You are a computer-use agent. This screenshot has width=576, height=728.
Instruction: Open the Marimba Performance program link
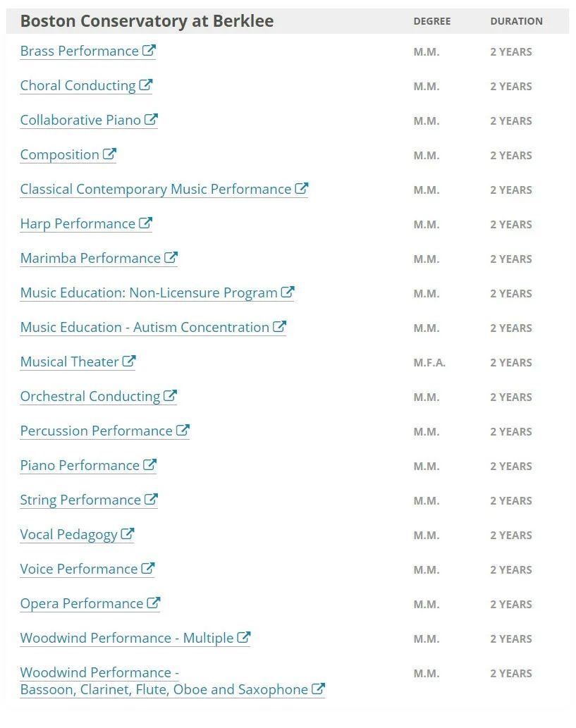pyautogui.click(x=90, y=259)
